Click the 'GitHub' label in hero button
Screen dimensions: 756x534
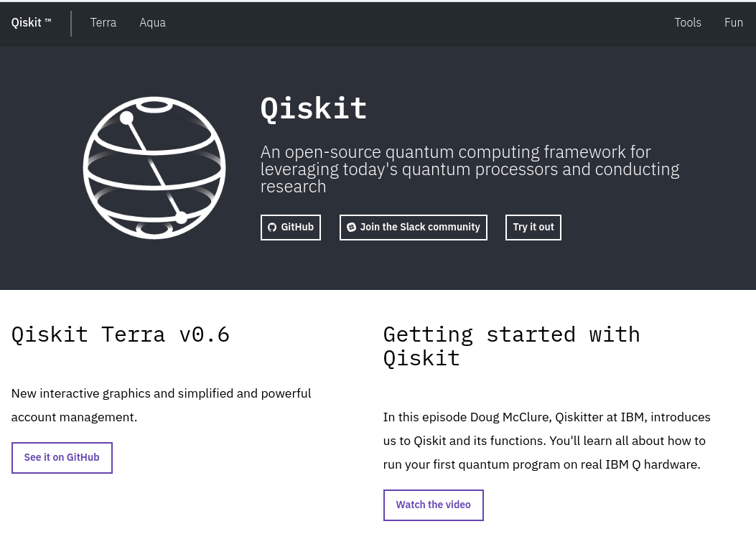point(297,227)
